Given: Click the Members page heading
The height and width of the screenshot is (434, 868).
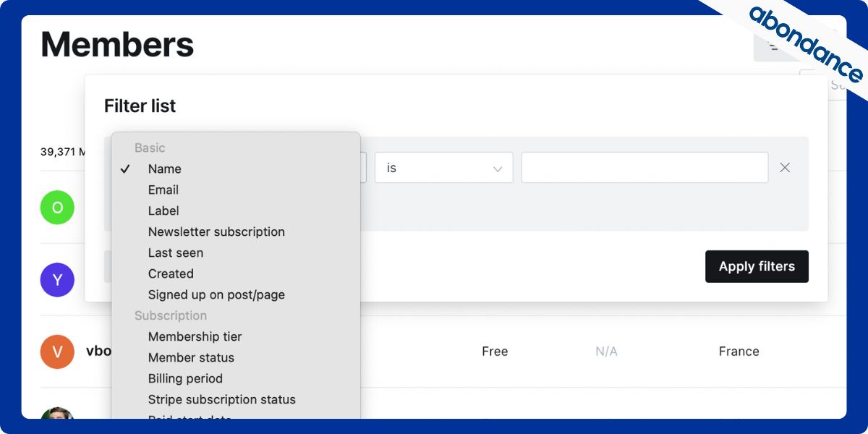Looking at the screenshot, I should pyautogui.click(x=117, y=44).
